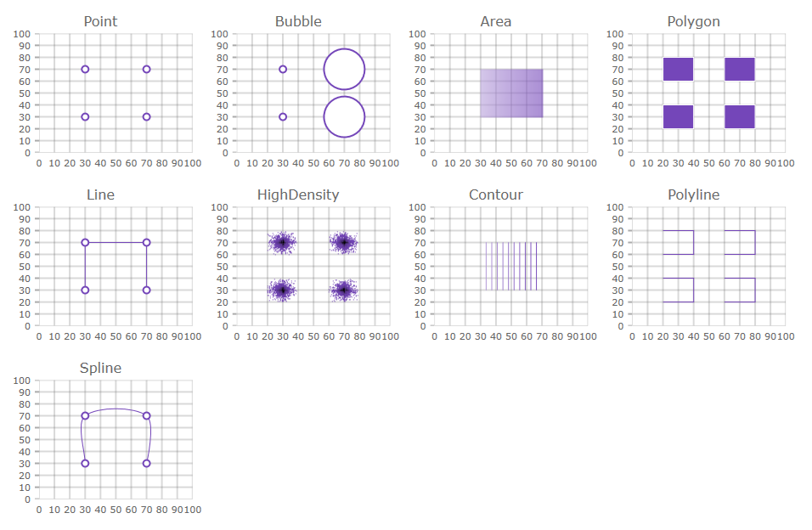This screenshot has height=530, width=812.
Task: Click the small upper bubble in the Bubble chart
Action: pos(283,70)
